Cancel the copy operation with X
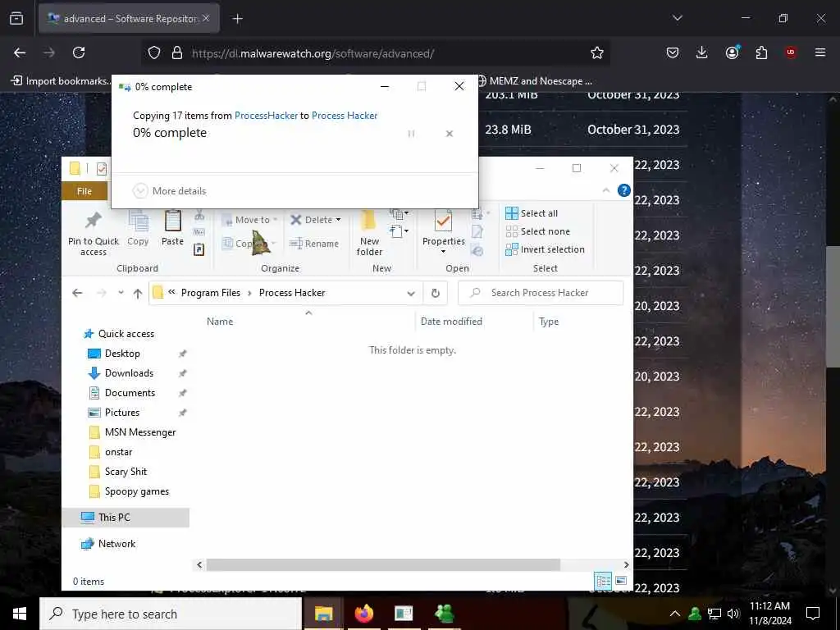 coord(450,134)
